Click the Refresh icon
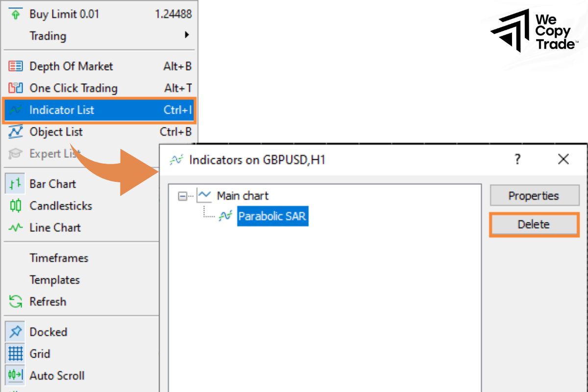The height and width of the screenshot is (392, 588). point(15,301)
